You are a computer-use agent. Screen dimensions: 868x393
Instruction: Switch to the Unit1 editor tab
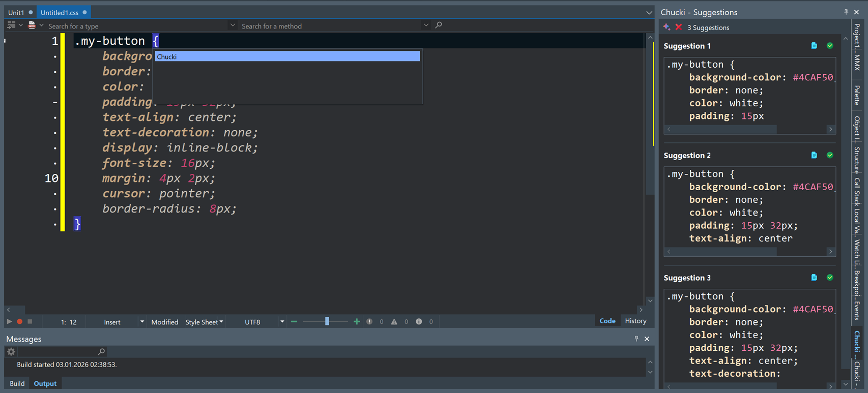coord(20,12)
